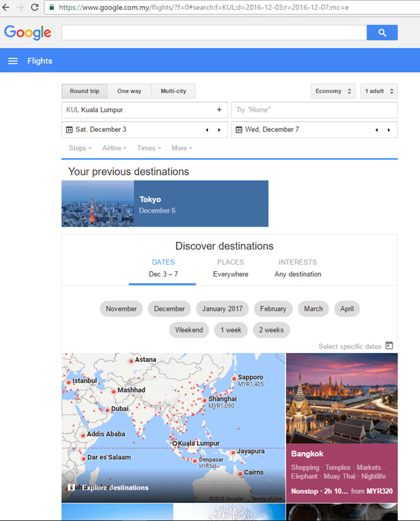Click the browser forward arrow
The height and width of the screenshot is (521, 420).
coord(20,7)
